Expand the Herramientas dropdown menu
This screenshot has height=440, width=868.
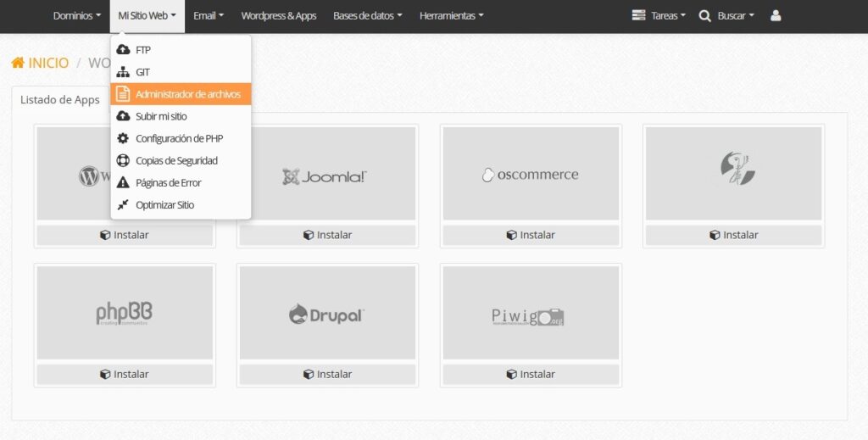click(x=451, y=15)
